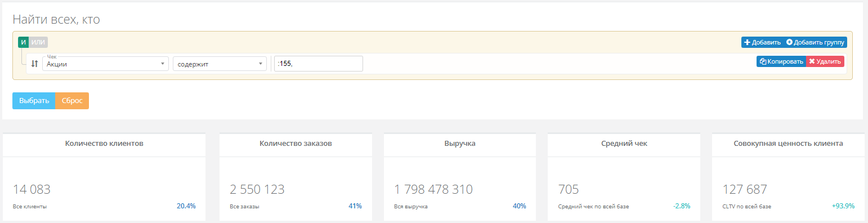
Task: Toggle the И condition operator
Action: 23,42
